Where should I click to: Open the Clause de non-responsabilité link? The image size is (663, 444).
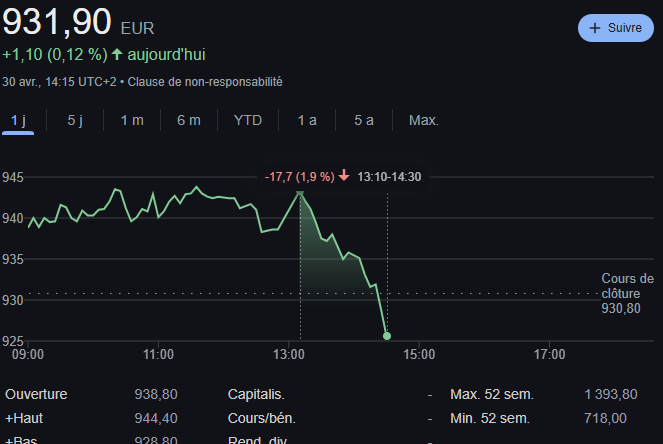206,81
